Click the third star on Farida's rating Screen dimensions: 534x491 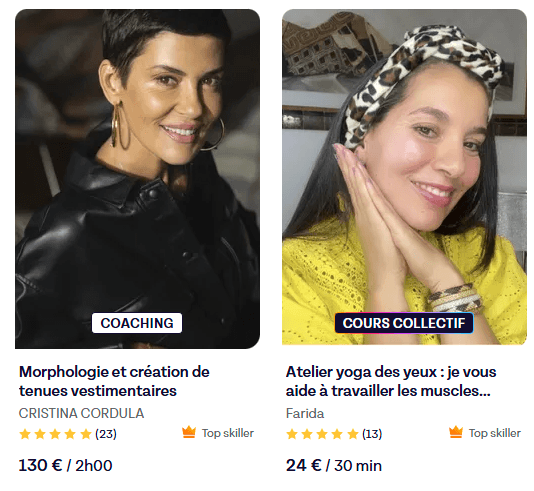[x=322, y=434]
